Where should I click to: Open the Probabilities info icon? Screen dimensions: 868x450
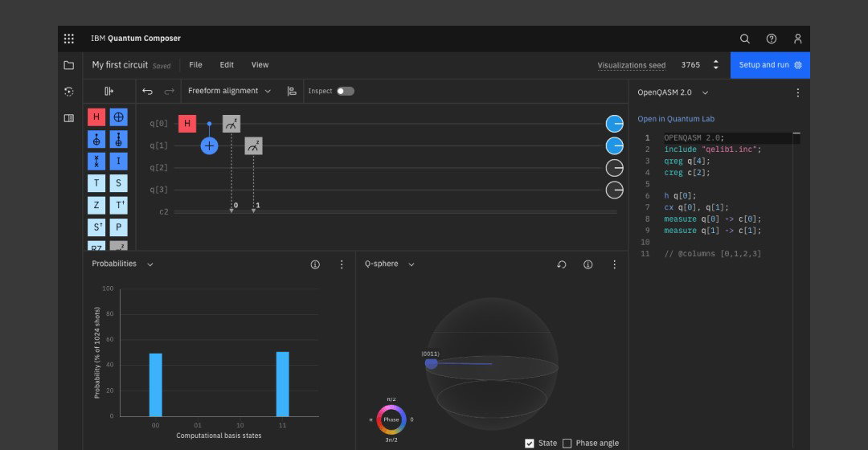coord(315,264)
